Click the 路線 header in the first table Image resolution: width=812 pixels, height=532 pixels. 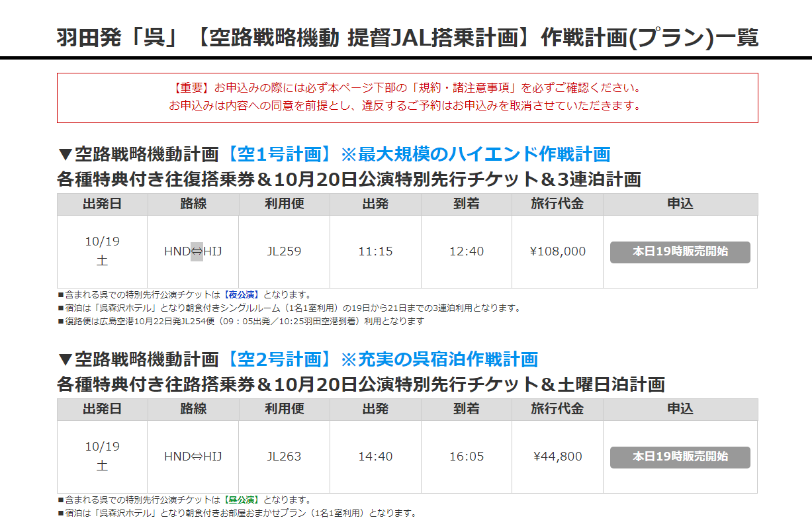[x=193, y=204]
